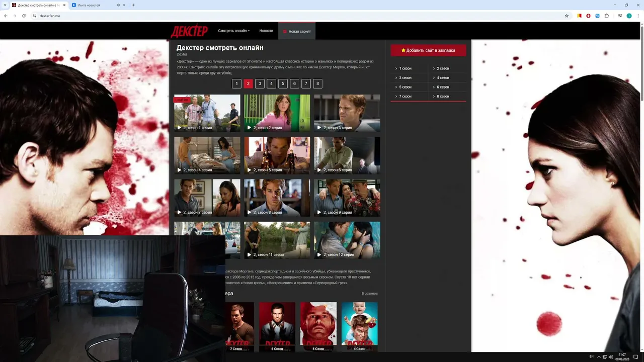Play 2 сезон 4 серия thumbnail
644x362 pixels.
(x=207, y=155)
